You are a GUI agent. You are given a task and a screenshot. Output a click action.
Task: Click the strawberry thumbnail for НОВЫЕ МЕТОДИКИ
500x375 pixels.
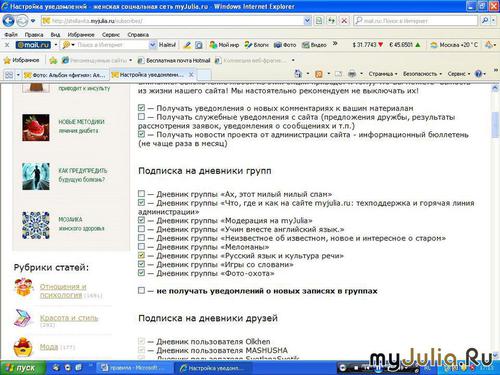36,127
